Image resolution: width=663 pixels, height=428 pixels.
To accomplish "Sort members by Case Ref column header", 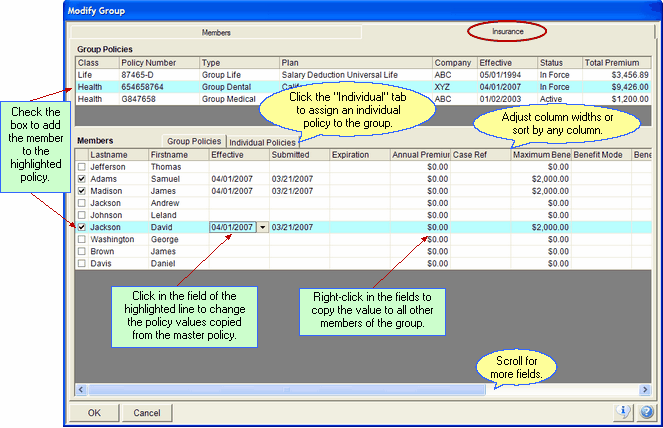I will tap(480, 155).
